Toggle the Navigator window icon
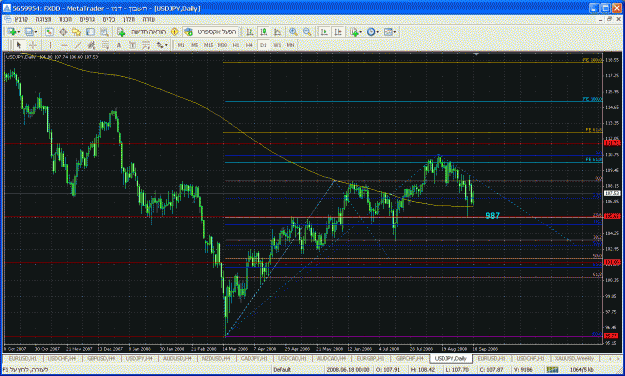Viewport: 625px width, 376px height. click(77, 32)
